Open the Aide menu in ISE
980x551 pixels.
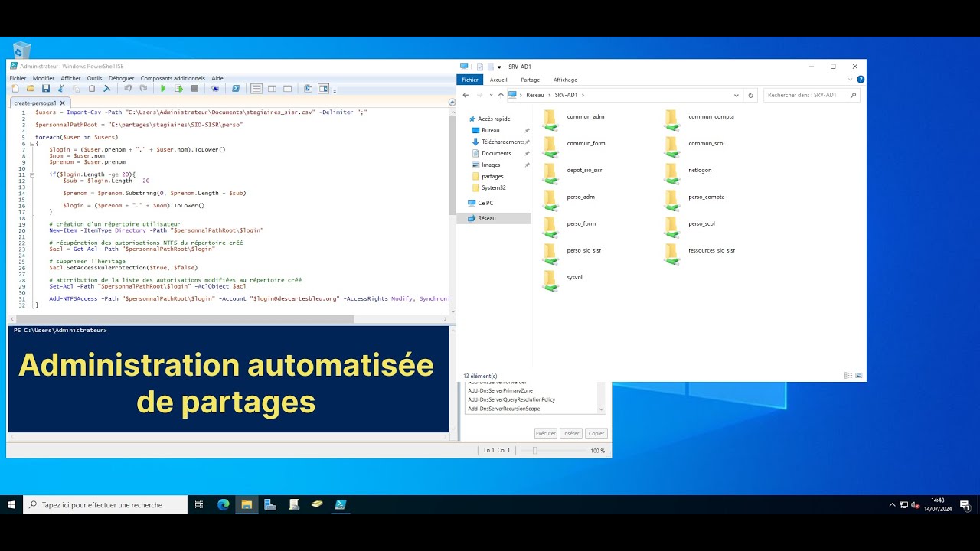[217, 78]
